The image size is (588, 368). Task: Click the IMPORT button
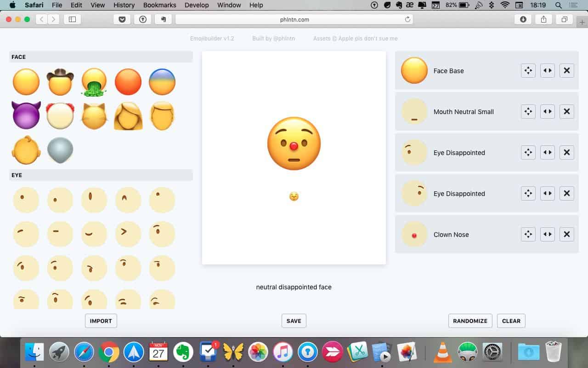[101, 321]
